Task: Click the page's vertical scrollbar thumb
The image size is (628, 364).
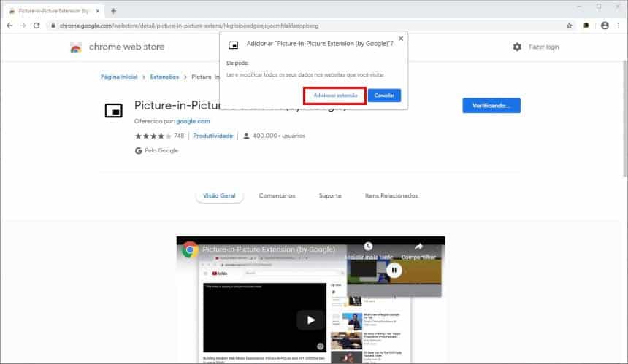Action: [625, 118]
